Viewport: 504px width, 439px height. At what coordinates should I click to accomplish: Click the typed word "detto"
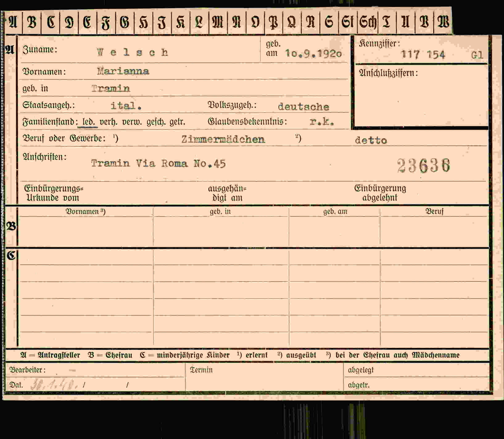coord(371,140)
